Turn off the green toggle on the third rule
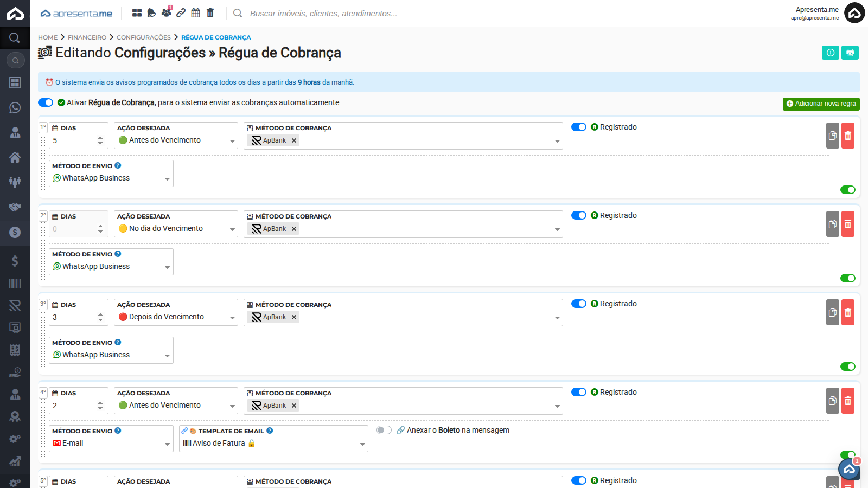The width and height of the screenshot is (868, 488). coord(847,366)
